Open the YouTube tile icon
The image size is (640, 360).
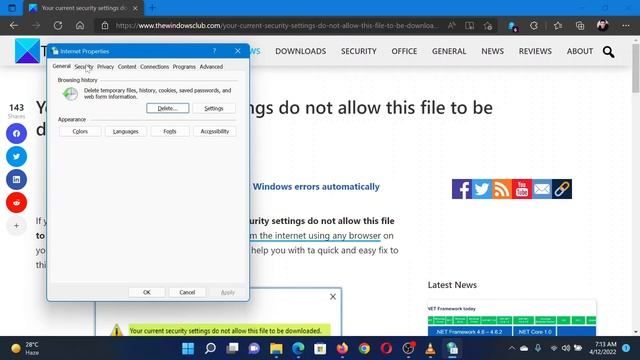coord(522,189)
